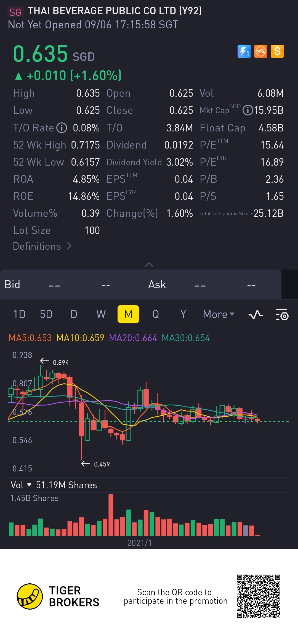Viewport: 298px width, 644px height.
Task: Tap the Not Yet Opened status line
Action: [x=93, y=25]
